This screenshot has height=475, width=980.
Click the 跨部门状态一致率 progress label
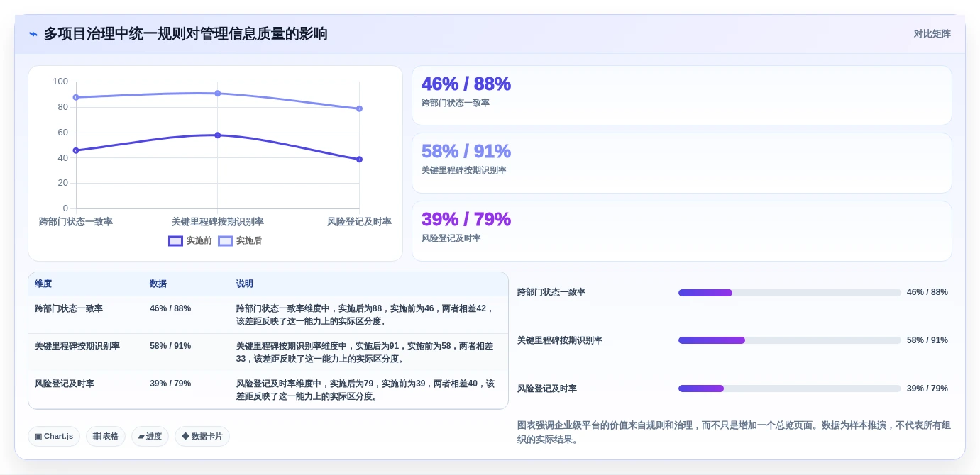[x=551, y=292]
